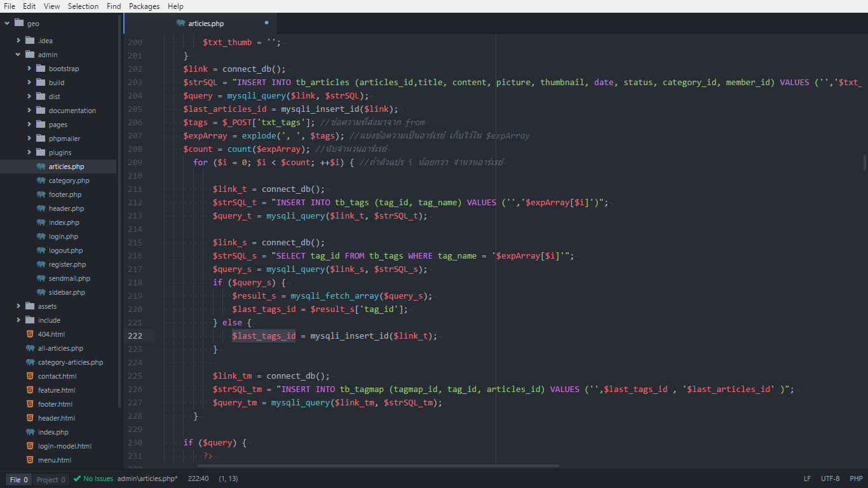Click the PHP icon beside sidebar.php

(41, 292)
